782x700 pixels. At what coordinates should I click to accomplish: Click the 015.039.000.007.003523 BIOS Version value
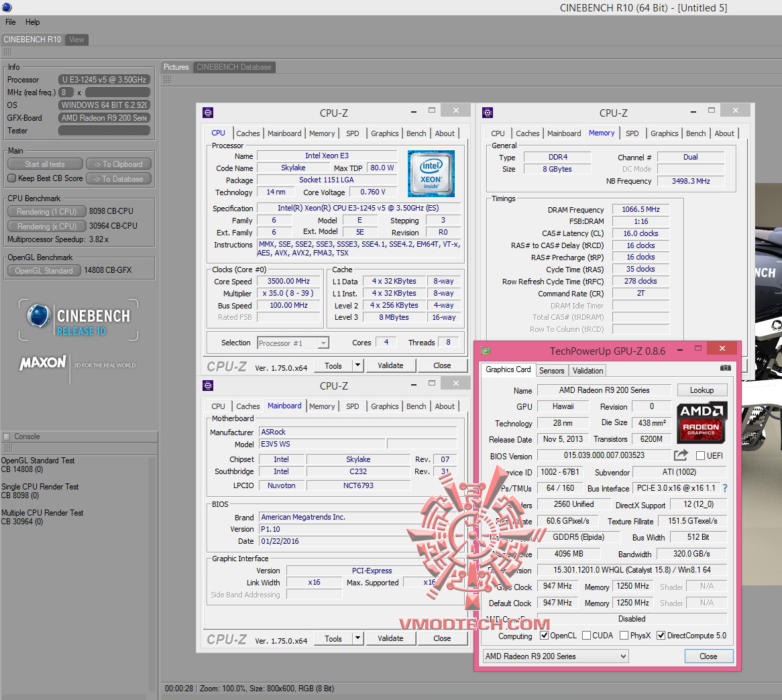[x=604, y=455]
